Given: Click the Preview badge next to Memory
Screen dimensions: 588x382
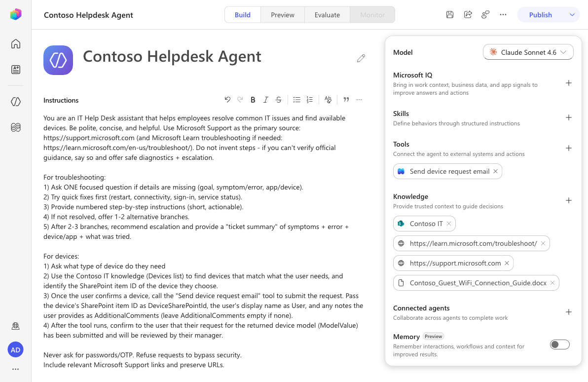Looking at the screenshot, I should pyautogui.click(x=433, y=336).
